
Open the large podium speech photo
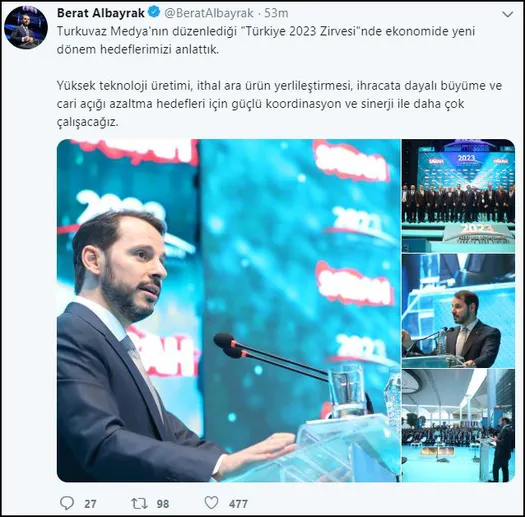coord(229,310)
